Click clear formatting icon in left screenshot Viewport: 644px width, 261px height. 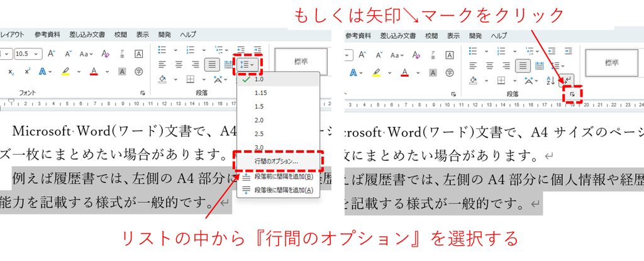(105, 54)
